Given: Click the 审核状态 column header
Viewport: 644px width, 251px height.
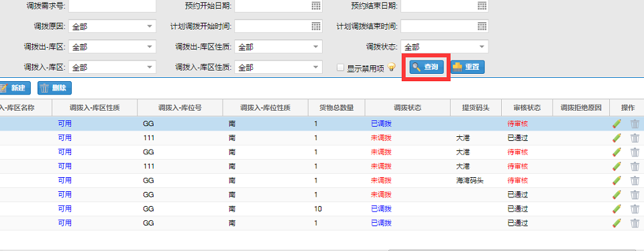Looking at the screenshot, I should pyautogui.click(x=527, y=107).
